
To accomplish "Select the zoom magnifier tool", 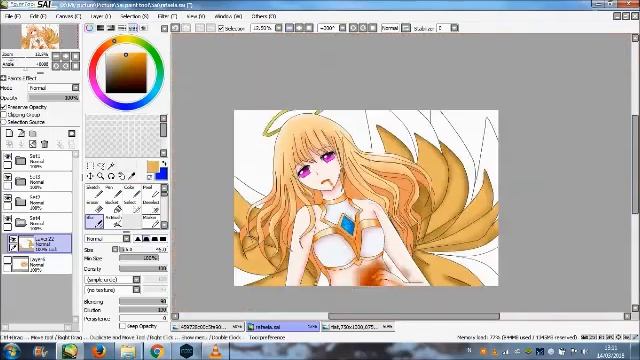I will pos(100,176).
